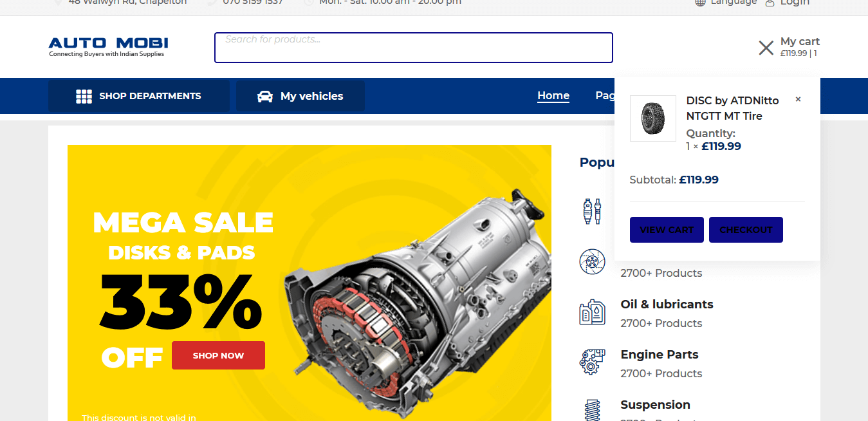
Task: Click the Oil & lubricants canister icon
Action: pos(592,312)
